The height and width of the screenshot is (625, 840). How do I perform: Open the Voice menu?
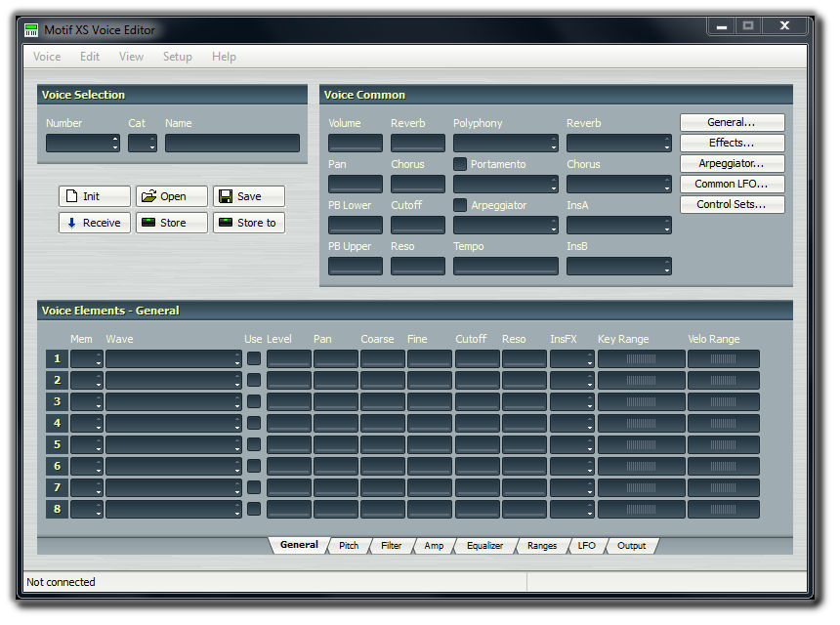click(x=47, y=57)
